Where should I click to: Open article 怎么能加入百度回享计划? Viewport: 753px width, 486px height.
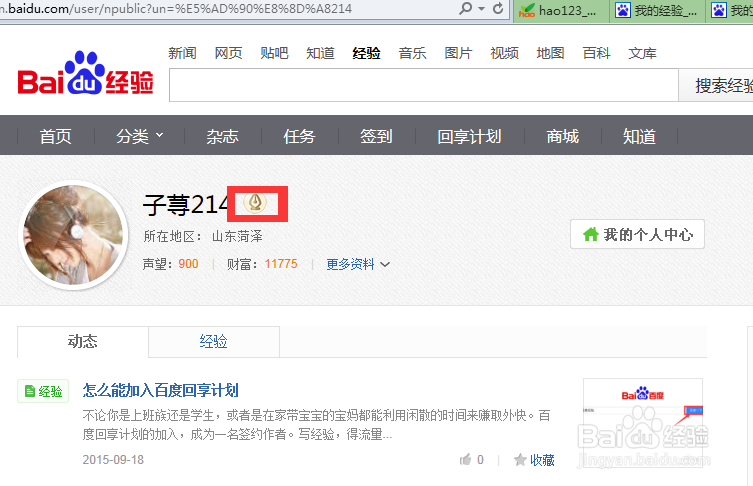click(160, 390)
